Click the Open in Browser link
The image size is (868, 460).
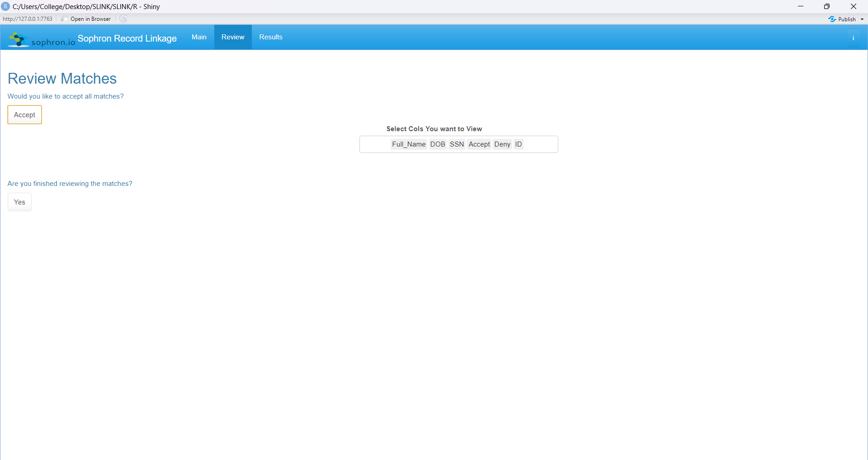coord(90,19)
